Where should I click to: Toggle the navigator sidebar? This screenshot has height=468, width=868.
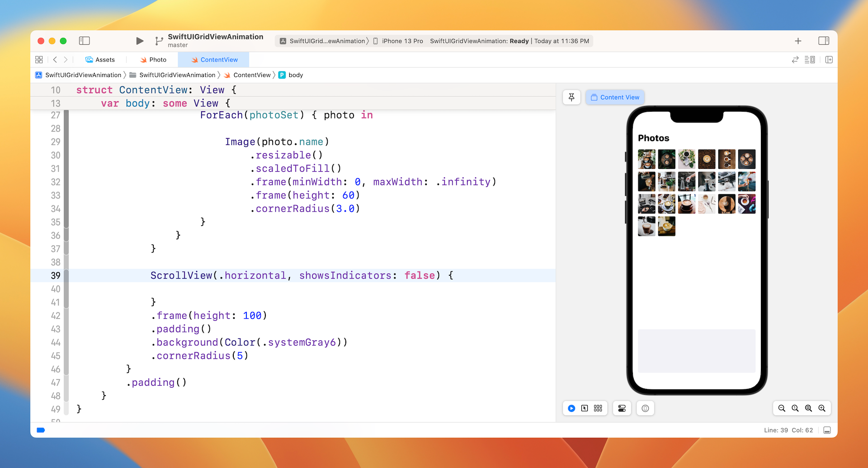(x=85, y=41)
